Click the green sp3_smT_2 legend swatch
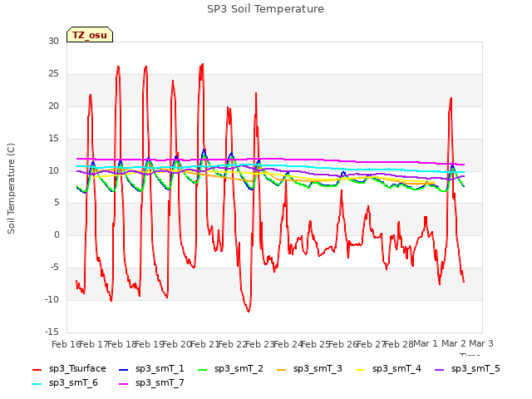 pyautogui.click(x=203, y=369)
